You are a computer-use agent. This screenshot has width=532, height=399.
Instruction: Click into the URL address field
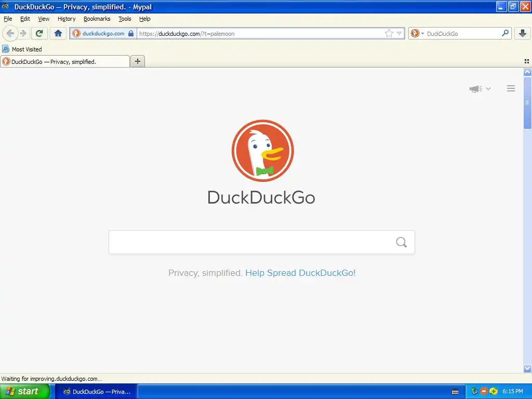[261, 33]
